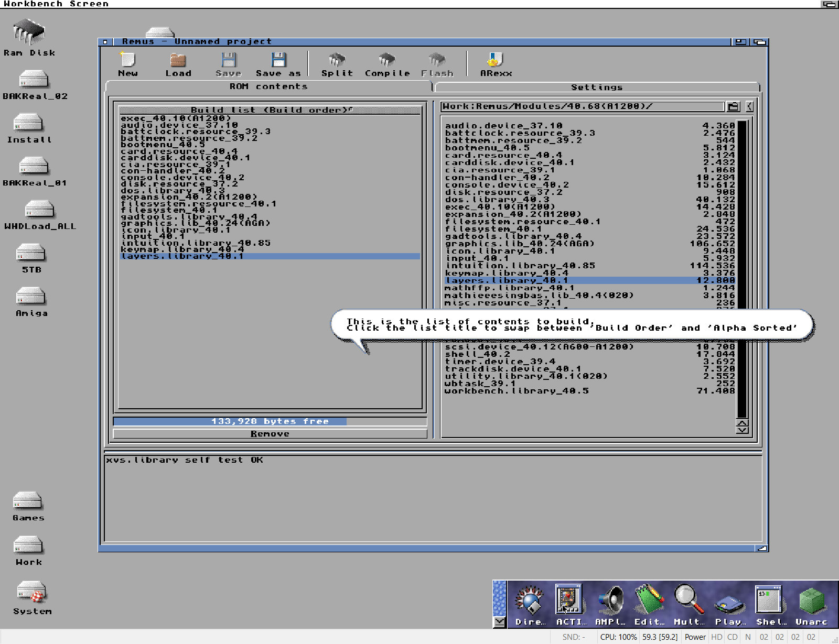Click the HD indicator in the status bar
This screenshot has width=839, height=644.
pos(717,637)
